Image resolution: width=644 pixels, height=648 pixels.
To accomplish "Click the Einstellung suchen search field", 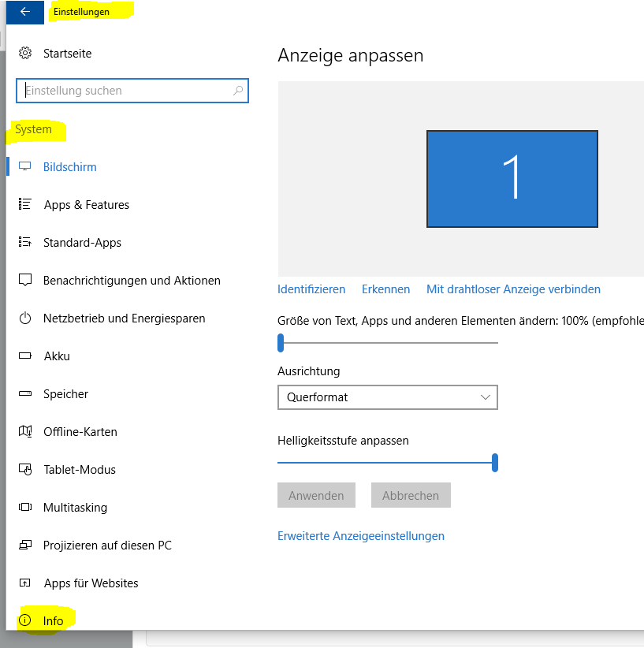I will [x=132, y=91].
